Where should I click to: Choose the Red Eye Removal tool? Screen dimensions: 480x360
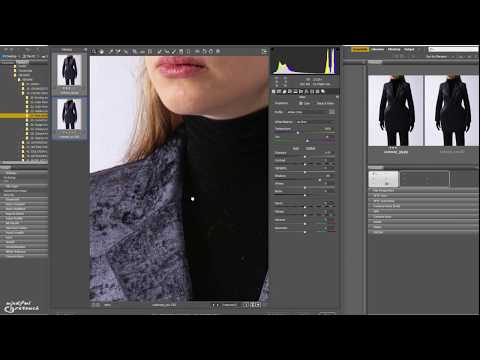167,52
